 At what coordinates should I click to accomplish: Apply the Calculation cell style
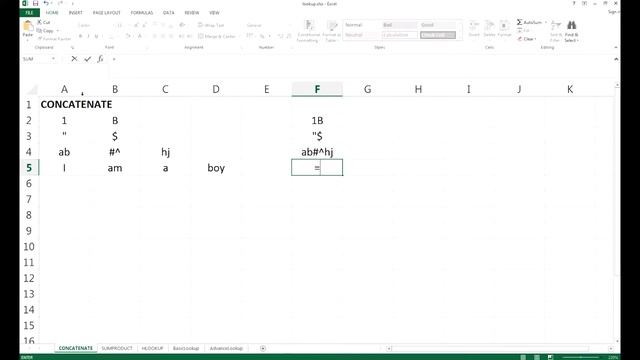click(x=400, y=35)
